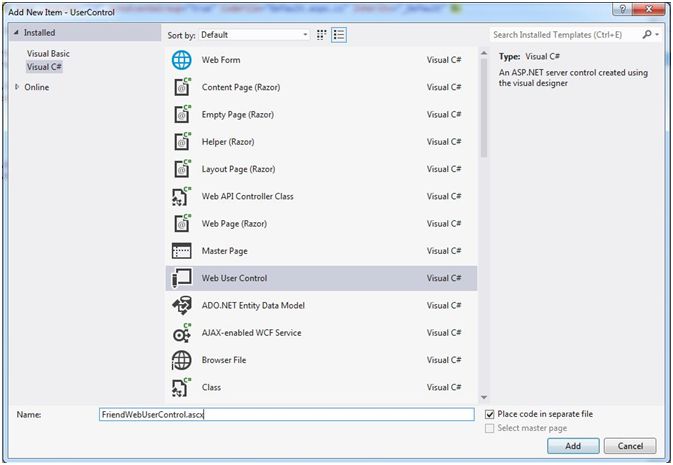Expand the Online templates node

(x=17, y=87)
